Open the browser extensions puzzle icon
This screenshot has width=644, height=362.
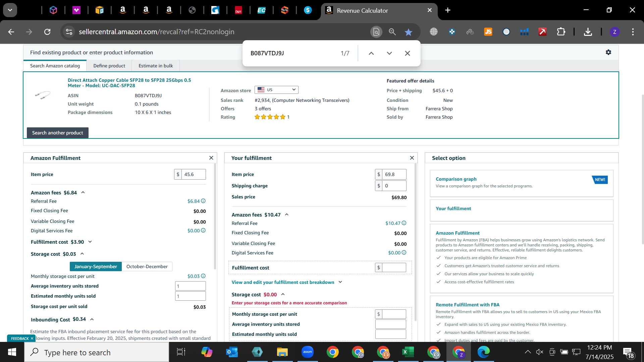point(561,32)
